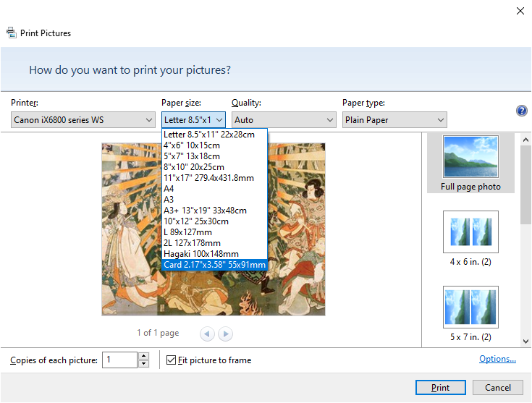Click the Copies of each picture field

coord(119,360)
